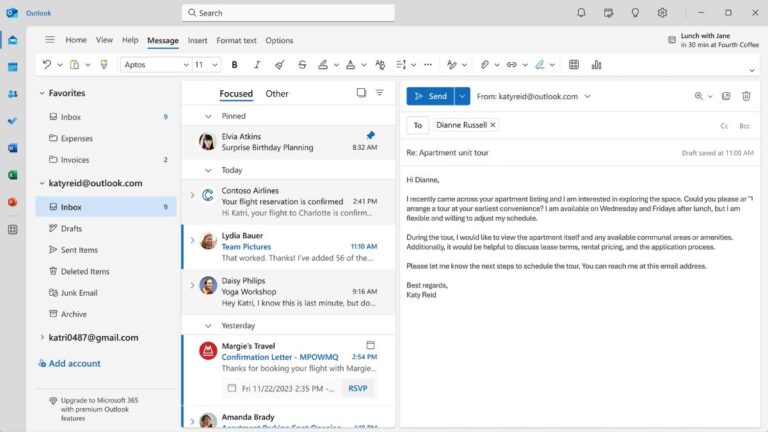Click the Editor proofing icon
This screenshot has height=432, width=768.
pyautogui.click(x=452, y=65)
